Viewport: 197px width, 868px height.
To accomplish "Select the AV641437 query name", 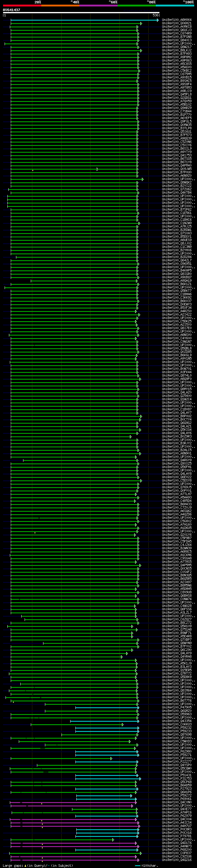I will click(11, 10).
